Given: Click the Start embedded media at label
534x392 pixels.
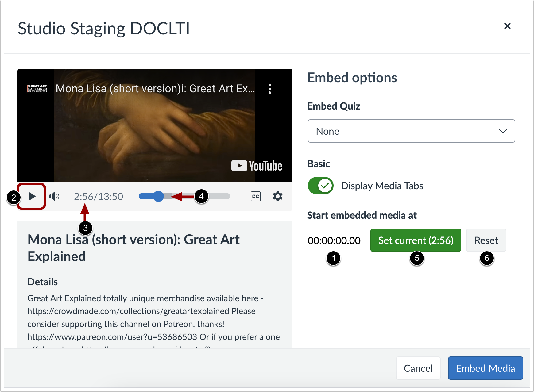Looking at the screenshot, I should [362, 215].
